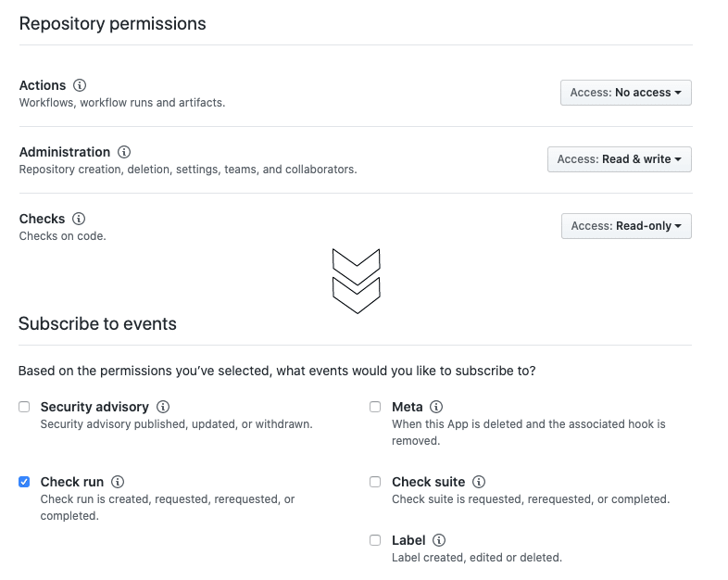This screenshot has width=728, height=580.
Task: Click the info icon beside Check run
Action: (x=118, y=482)
